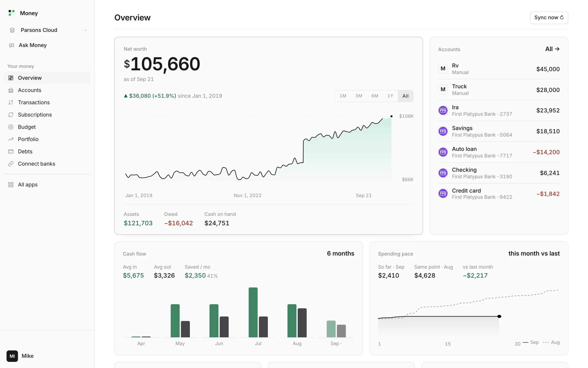Screen dimensions: 588x368
Task: Select the 6M chart range
Action: [375, 96]
